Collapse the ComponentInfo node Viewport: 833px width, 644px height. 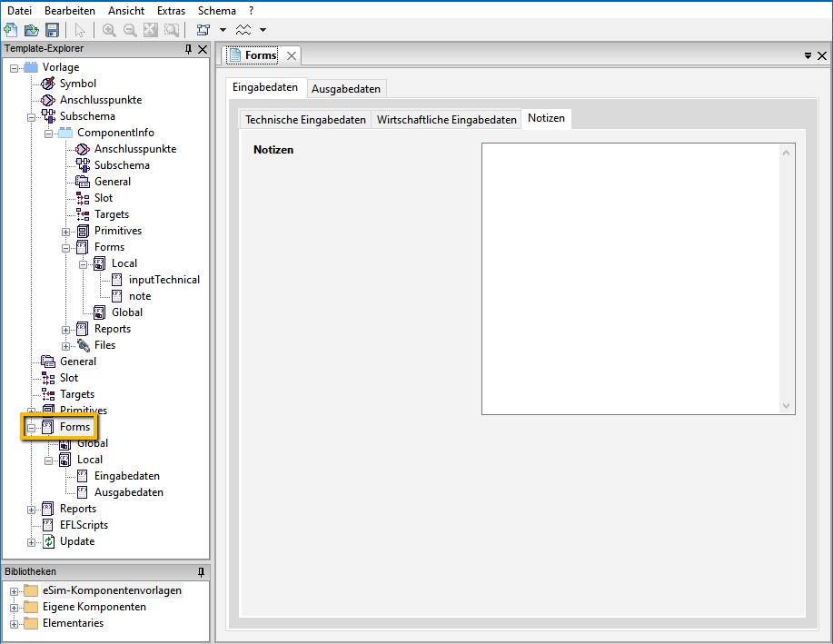click(x=48, y=134)
